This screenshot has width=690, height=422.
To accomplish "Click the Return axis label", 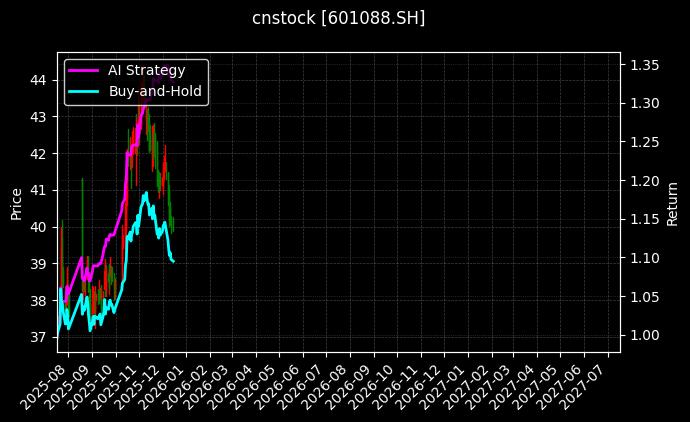I will click(672, 204).
